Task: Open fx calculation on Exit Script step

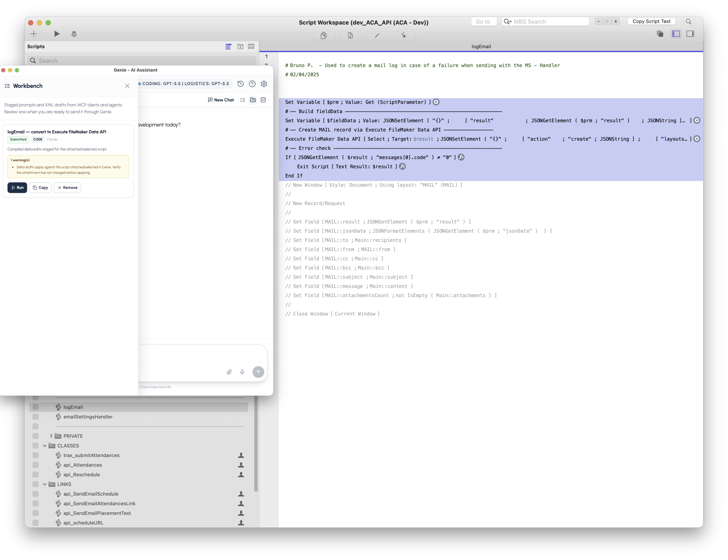Action: coord(403,167)
